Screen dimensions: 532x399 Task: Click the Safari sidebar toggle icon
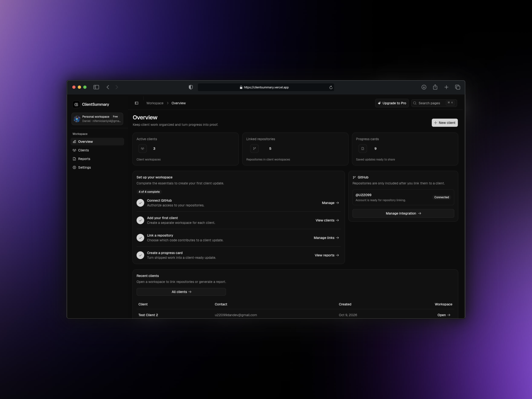[x=96, y=87]
